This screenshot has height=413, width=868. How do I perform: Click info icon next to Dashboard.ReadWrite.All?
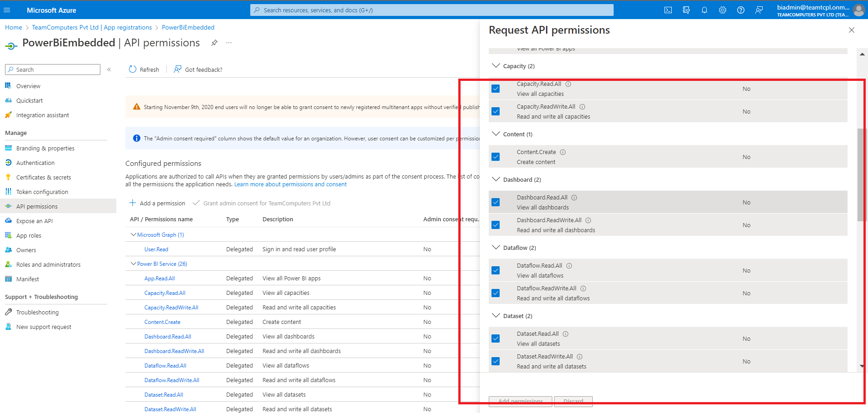coord(588,220)
